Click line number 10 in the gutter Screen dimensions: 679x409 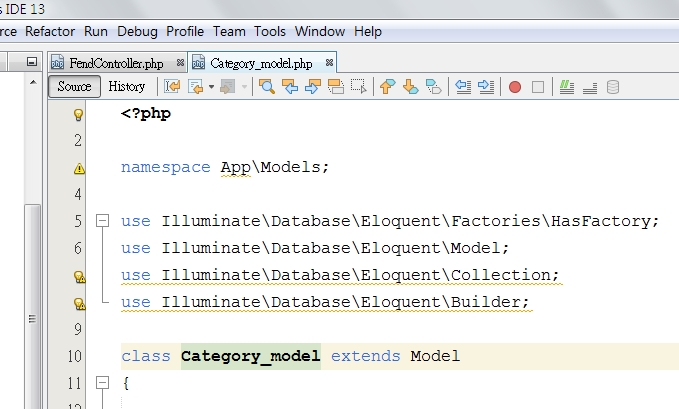pos(75,356)
